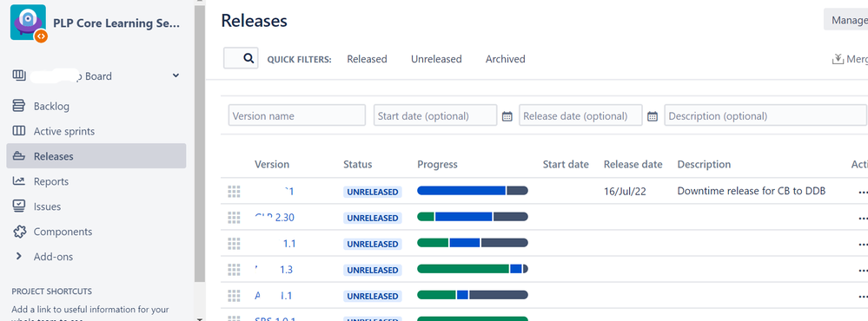The image size is (868, 321).
Task: Click the drag handle of 1.1 row
Action: (234, 244)
